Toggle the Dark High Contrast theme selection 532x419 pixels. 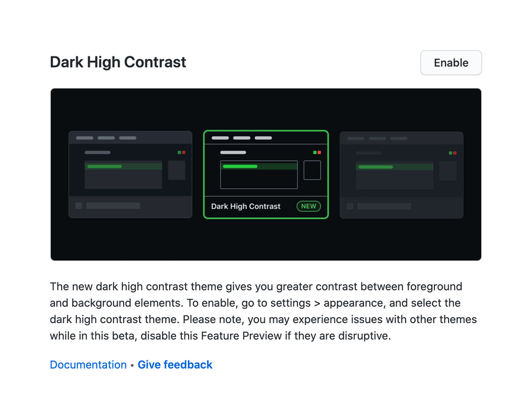pos(265,174)
